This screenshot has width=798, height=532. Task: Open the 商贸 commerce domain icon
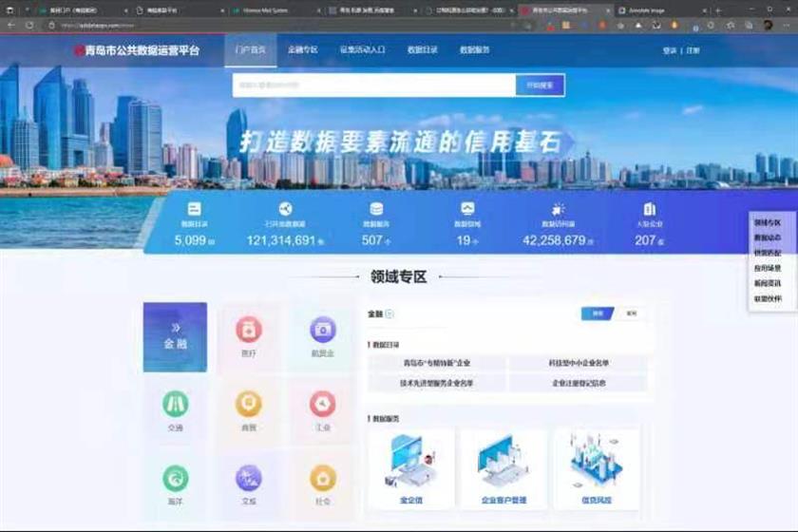(249, 404)
